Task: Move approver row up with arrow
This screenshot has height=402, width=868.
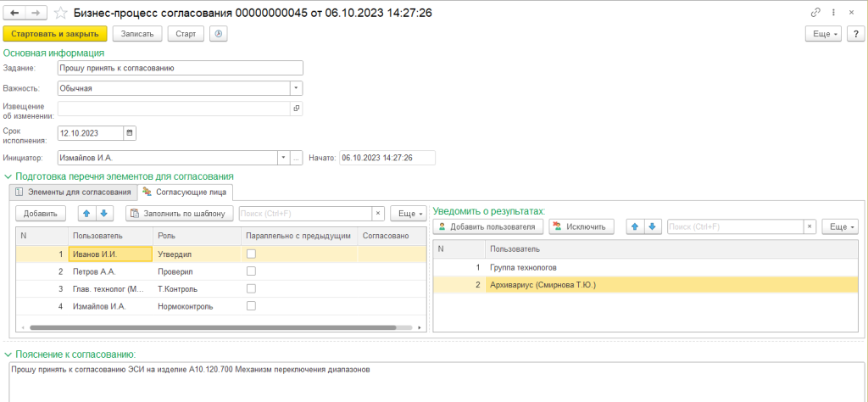Action: [86, 214]
